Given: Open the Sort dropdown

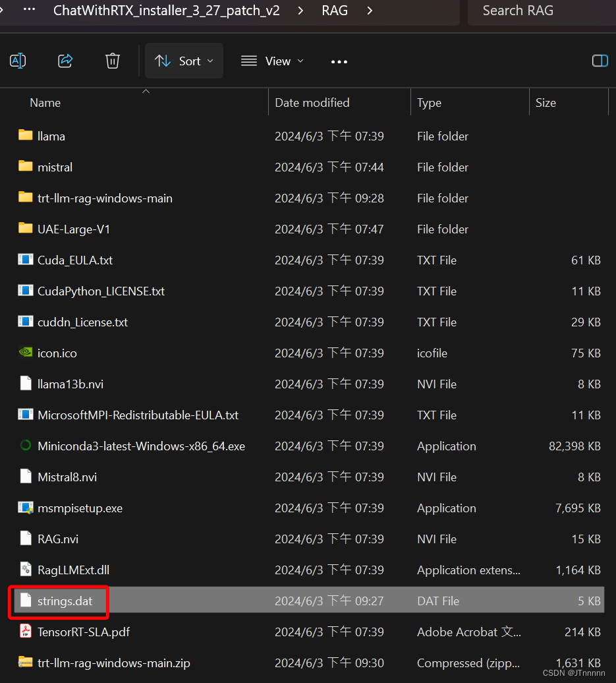Looking at the screenshot, I should [184, 61].
